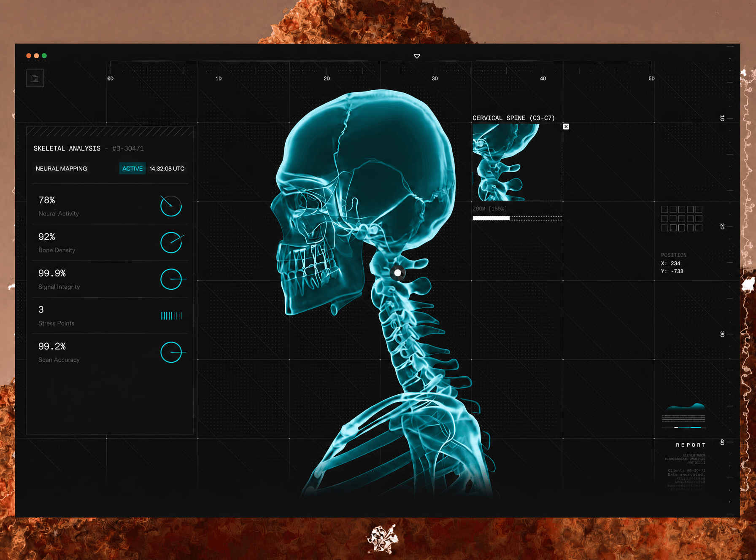Click the Scan Accuracy dial gauge
The width and height of the screenshot is (756, 560).
[x=171, y=352]
